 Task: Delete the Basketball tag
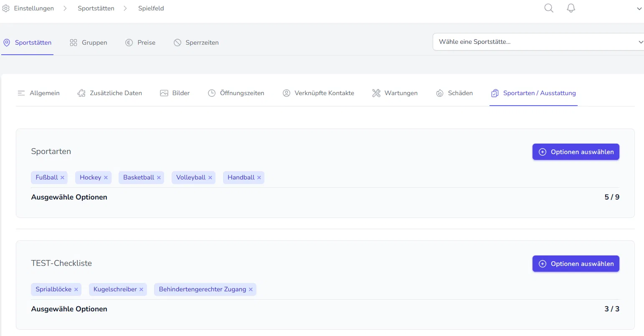pos(159,178)
